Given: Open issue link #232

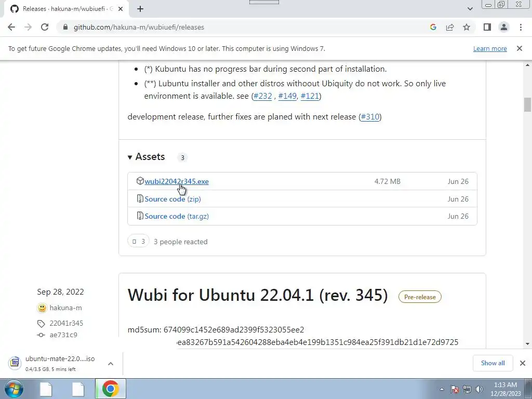Looking at the screenshot, I should coord(263,96).
